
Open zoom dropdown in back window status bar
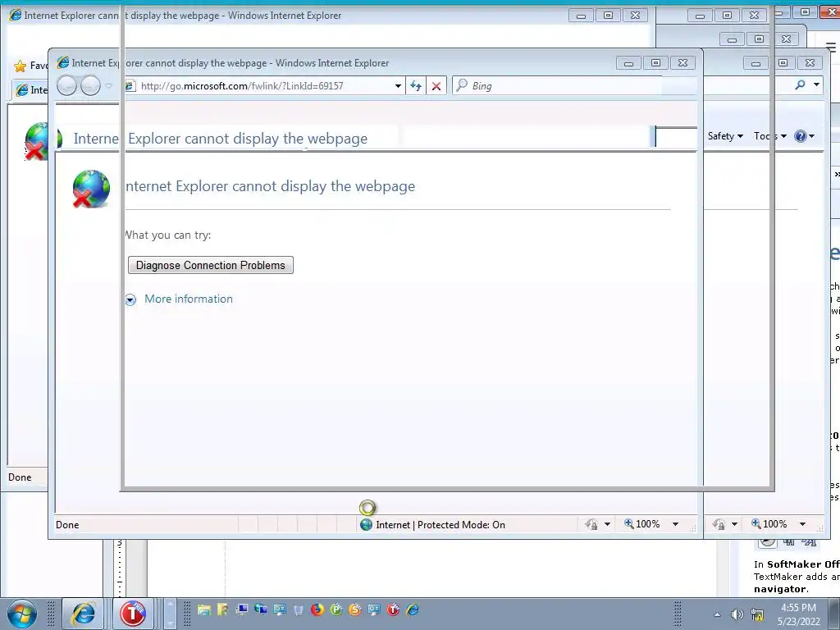point(802,524)
